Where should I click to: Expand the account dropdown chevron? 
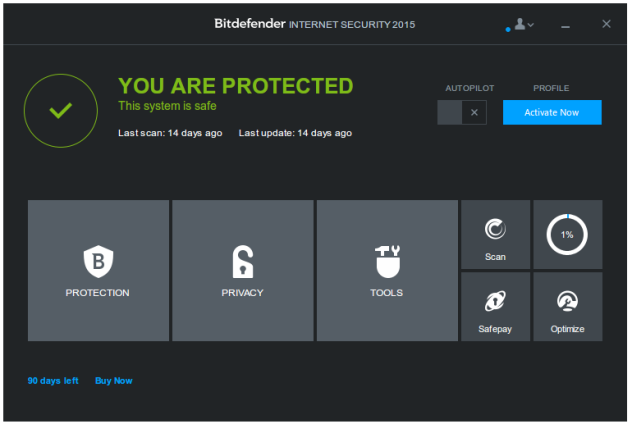(x=530, y=25)
